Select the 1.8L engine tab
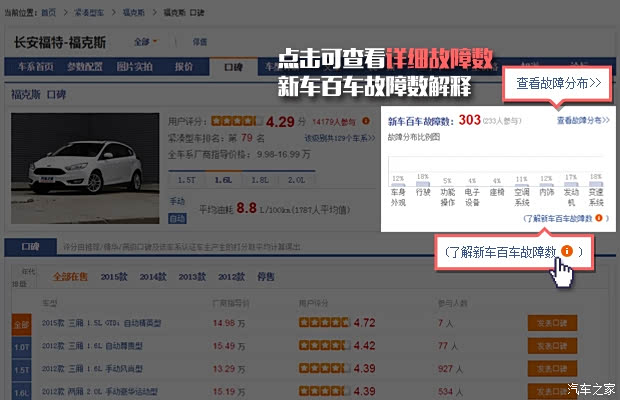 (x=260, y=180)
